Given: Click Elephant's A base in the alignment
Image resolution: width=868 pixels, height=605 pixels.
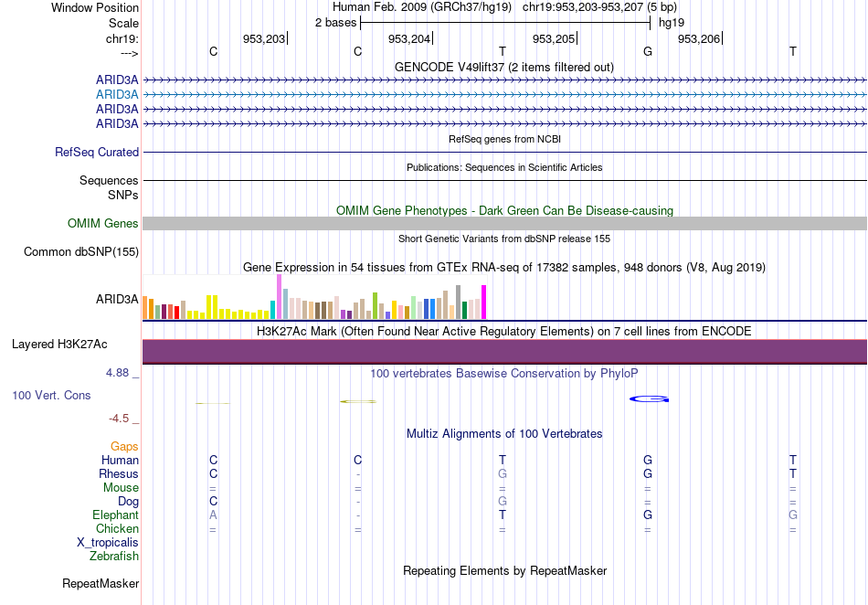Looking at the screenshot, I should [213, 515].
